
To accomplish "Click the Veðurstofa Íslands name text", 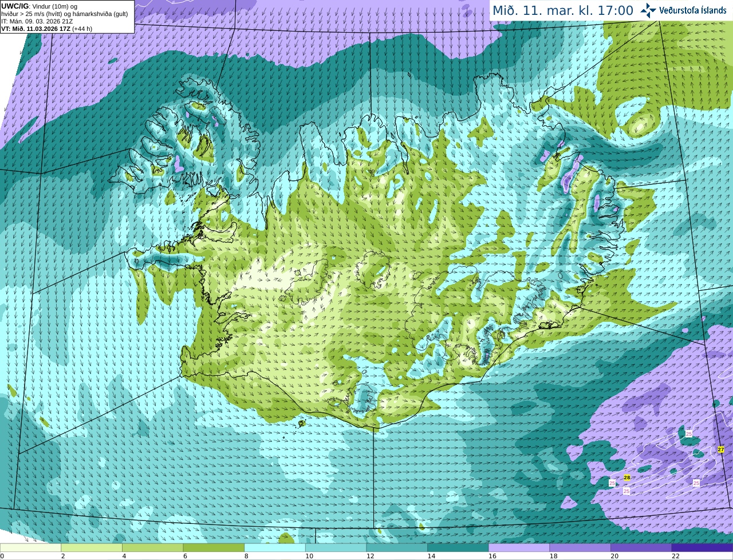I will pyautogui.click(x=693, y=10).
